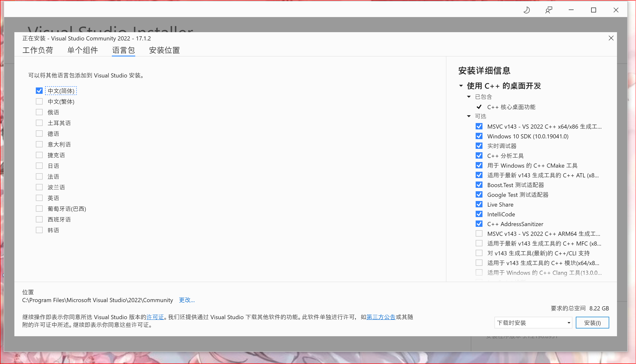Viewport: 636px width, 364px height.
Task: Enable 英语 language pack
Action: point(40,198)
